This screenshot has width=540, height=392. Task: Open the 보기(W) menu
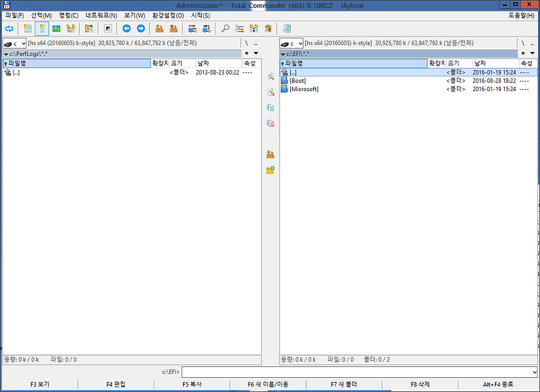pos(134,16)
